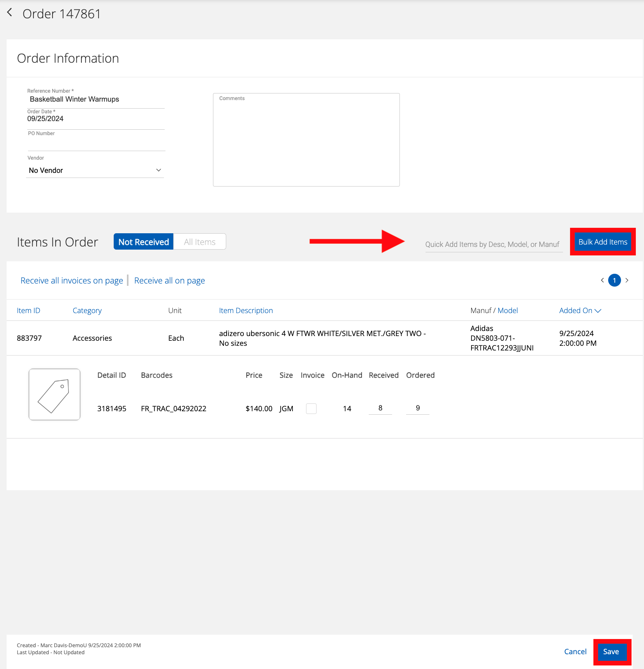Click item ID 883797 in the table
The width and height of the screenshot is (644, 669).
[29, 338]
